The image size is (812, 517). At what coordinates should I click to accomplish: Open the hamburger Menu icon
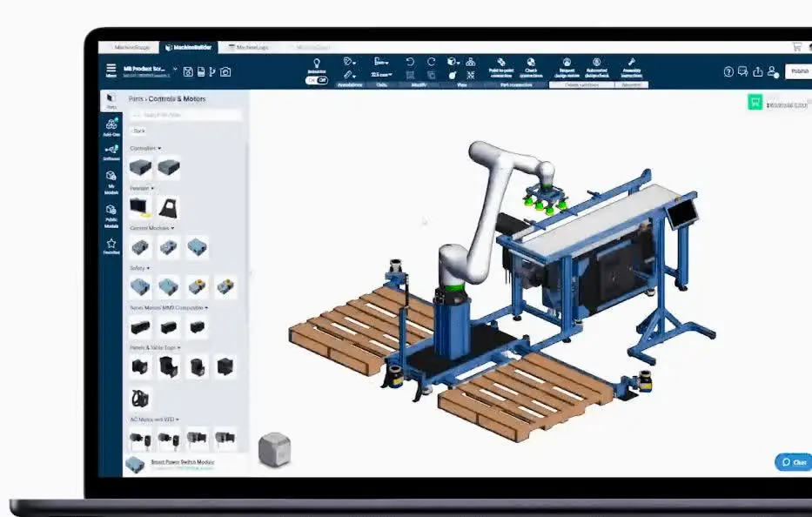(x=111, y=70)
